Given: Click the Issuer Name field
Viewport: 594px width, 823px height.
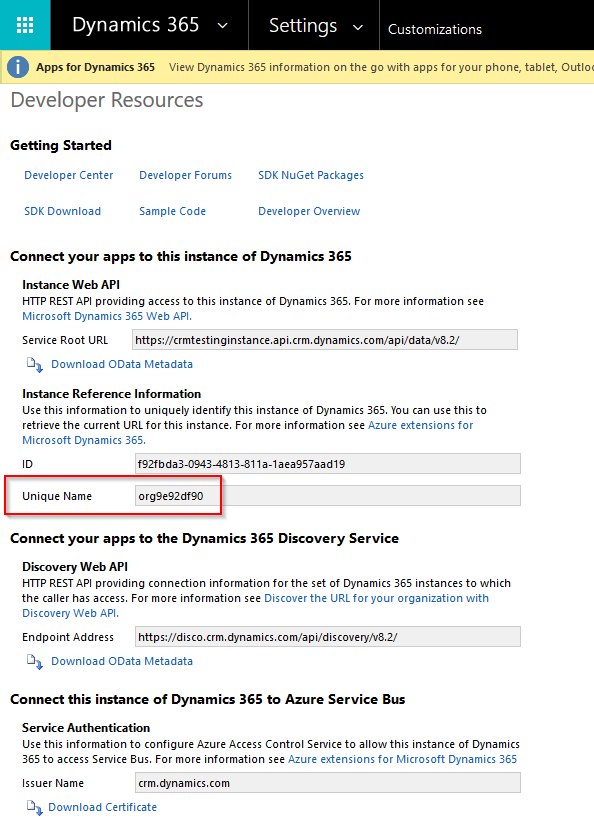Looking at the screenshot, I should click(328, 783).
